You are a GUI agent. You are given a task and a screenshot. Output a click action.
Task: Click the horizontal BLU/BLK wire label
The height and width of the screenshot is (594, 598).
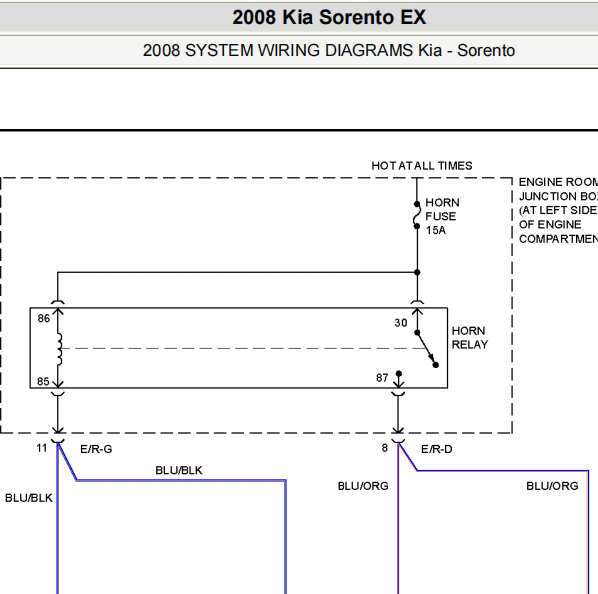coord(179,470)
